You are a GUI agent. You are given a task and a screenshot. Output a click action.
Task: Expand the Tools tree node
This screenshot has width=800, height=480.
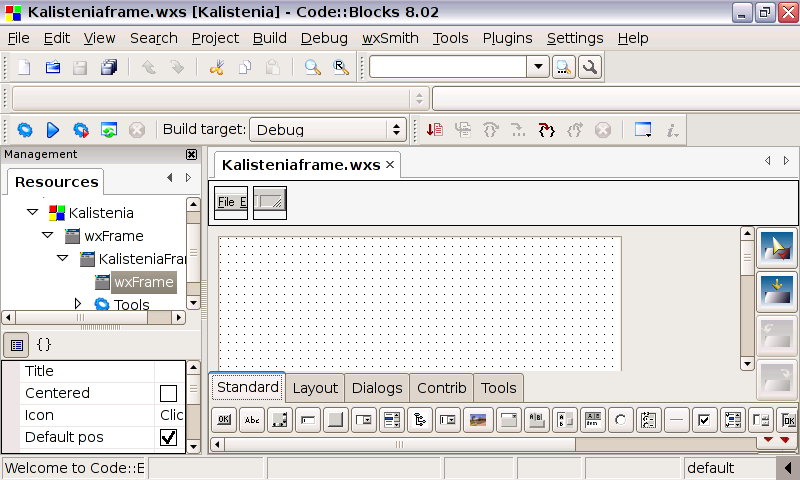point(78,304)
